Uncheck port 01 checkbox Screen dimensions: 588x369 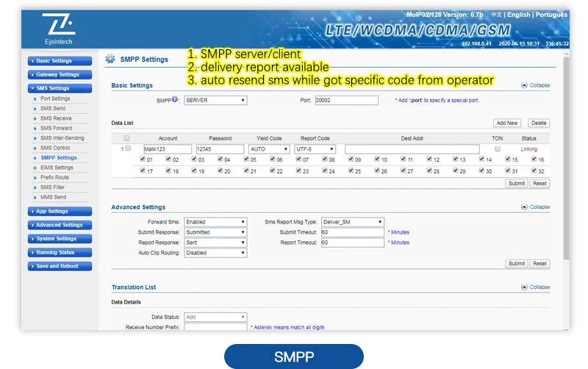pyautogui.click(x=143, y=159)
